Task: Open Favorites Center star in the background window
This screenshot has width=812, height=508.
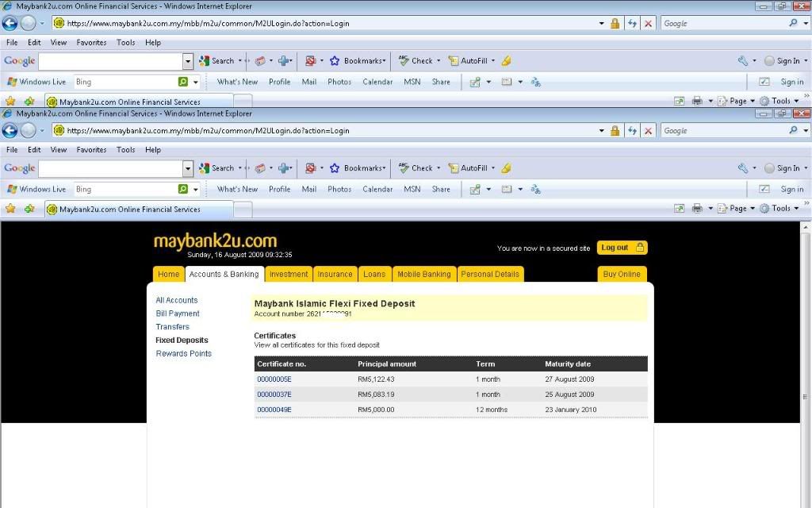Action: (10, 101)
